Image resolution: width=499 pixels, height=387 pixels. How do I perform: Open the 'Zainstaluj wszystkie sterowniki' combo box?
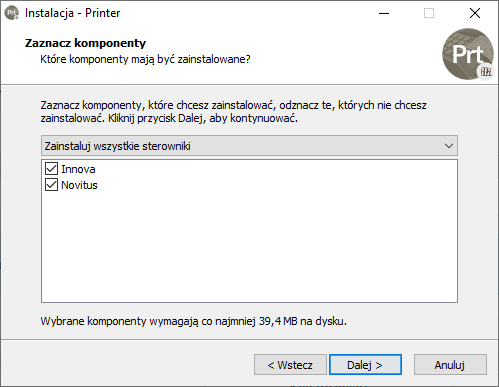pyautogui.click(x=249, y=146)
